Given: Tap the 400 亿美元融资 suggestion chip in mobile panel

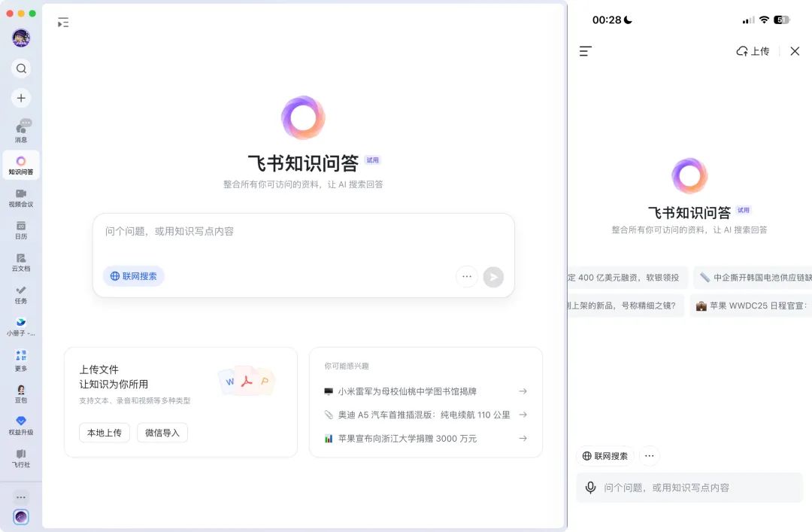Looking at the screenshot, I should (628, 278).
